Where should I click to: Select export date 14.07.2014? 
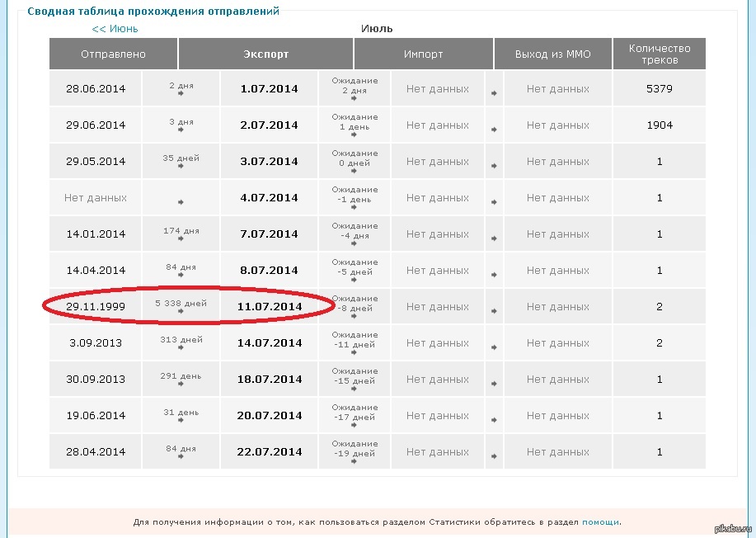pyautogui.click(x=269, y=343)
